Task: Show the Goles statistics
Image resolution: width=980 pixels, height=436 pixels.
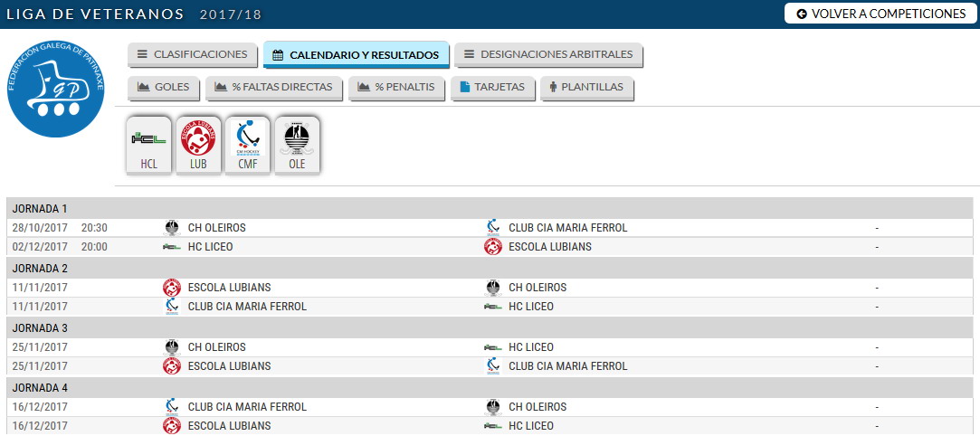Action: (x=163, y=88)
